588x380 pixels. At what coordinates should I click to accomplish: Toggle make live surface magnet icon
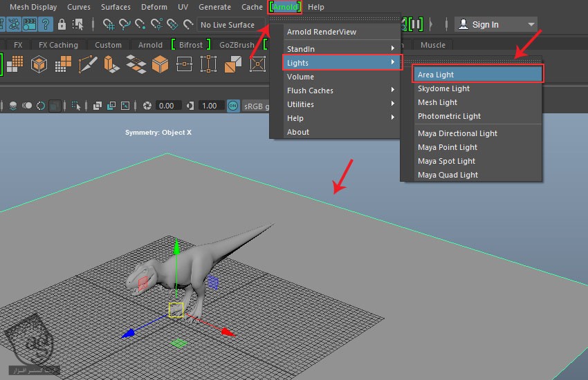(x=188, y=25)
